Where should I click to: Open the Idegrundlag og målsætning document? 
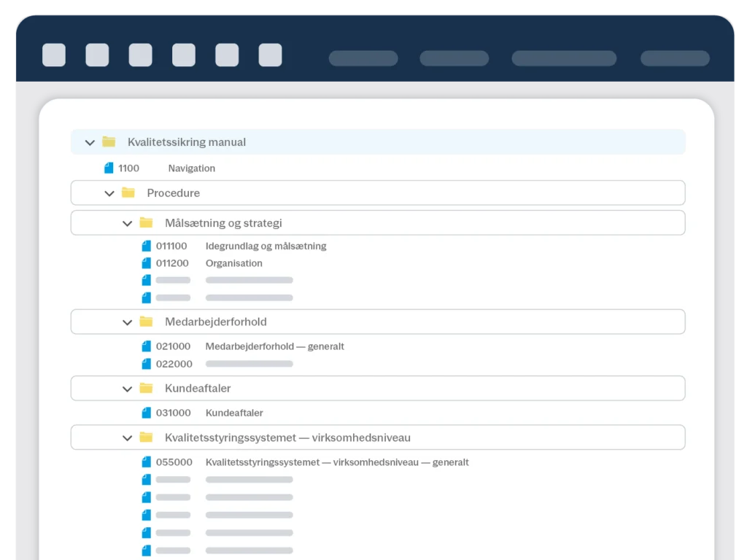pyautogui.click(x=266, y=246)
